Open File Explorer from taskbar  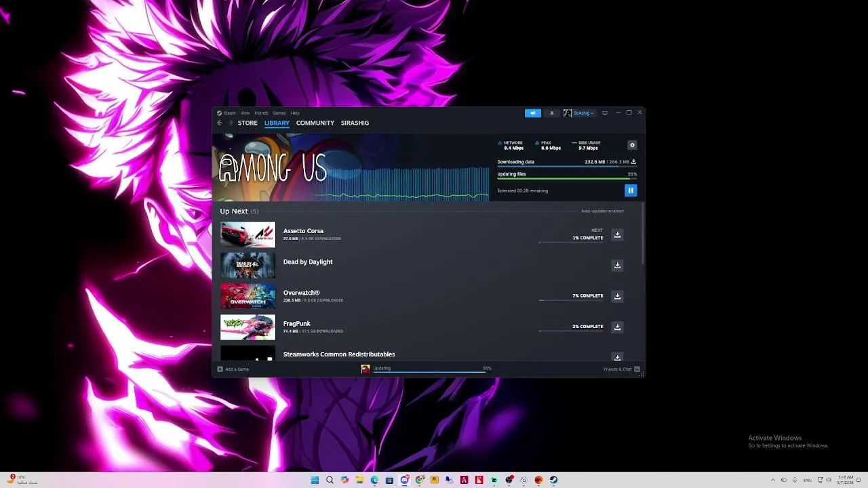pos(359,480)
